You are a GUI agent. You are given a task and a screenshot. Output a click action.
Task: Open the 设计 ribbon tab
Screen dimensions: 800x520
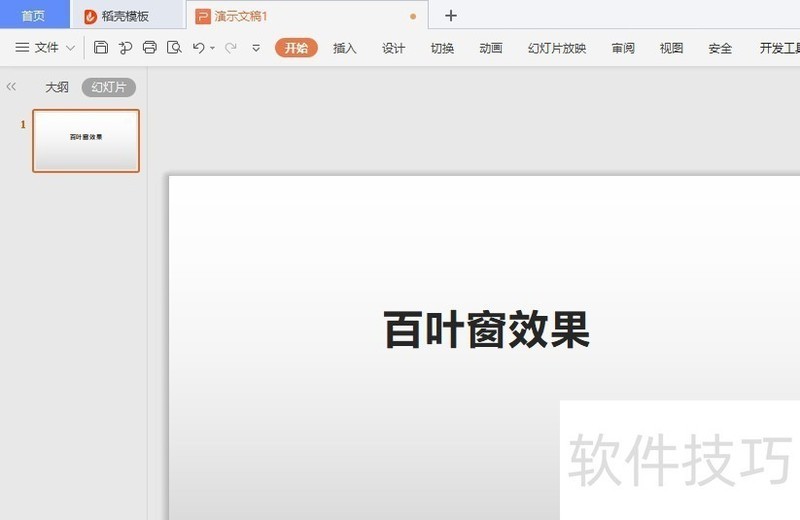coord(393,48)
